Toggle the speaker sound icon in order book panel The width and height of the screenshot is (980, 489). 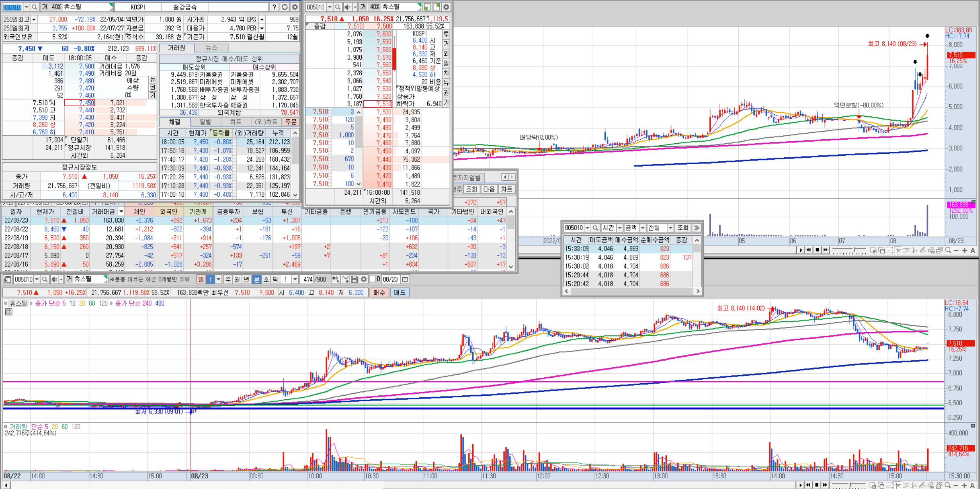(347, 7)
